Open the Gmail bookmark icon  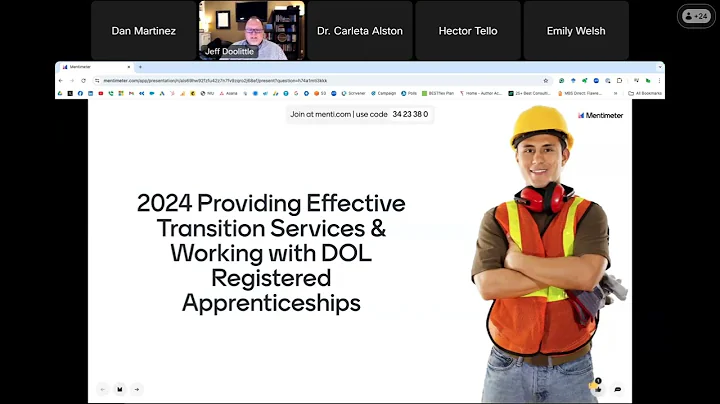[131, 93]
